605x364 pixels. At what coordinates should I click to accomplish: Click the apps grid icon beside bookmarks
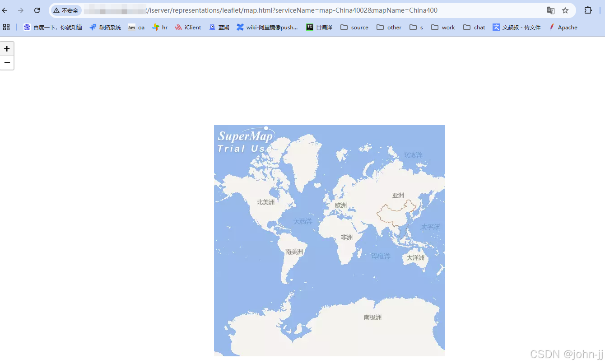click(6, 27)
